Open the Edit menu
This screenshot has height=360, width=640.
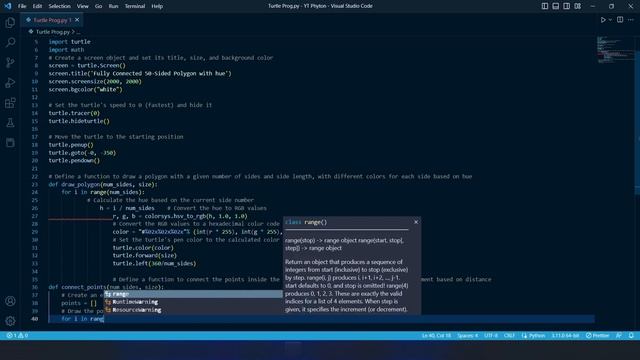point(37,6)
